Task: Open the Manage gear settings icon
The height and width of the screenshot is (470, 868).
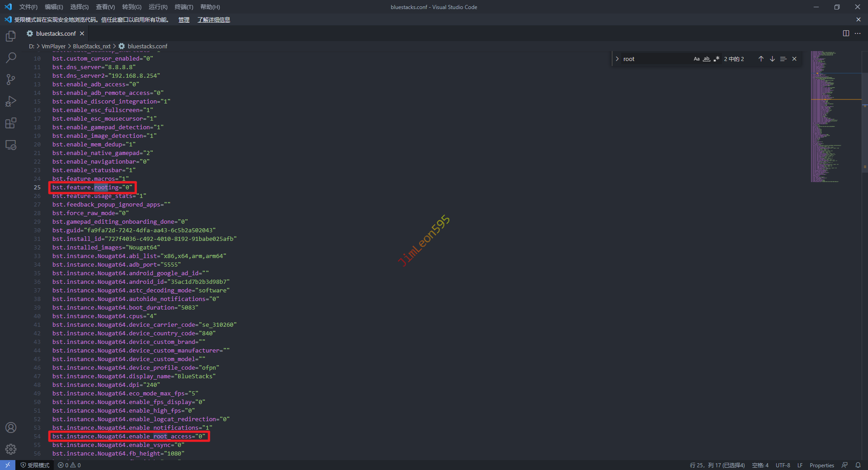Action: (x=11, y=449)
